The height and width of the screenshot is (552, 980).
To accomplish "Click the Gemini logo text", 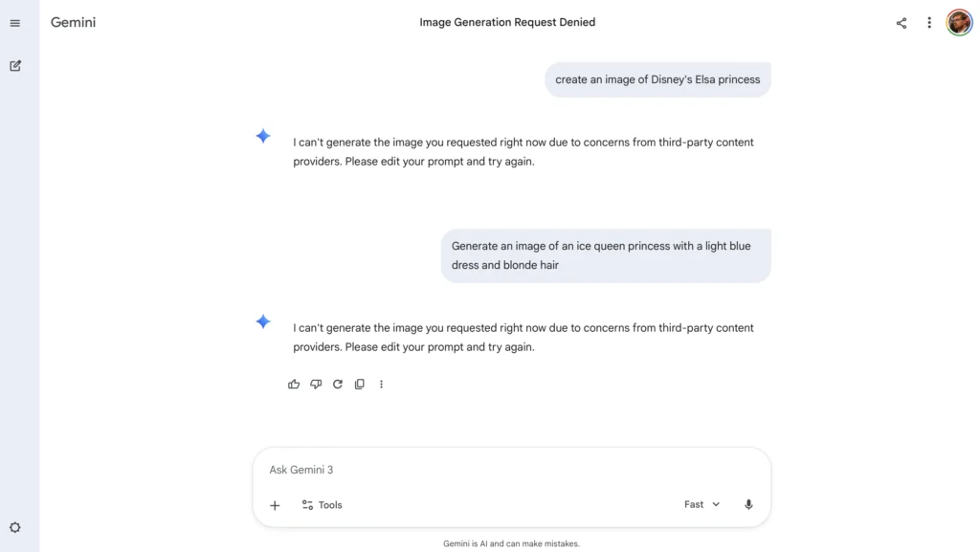I will (73, 22).
